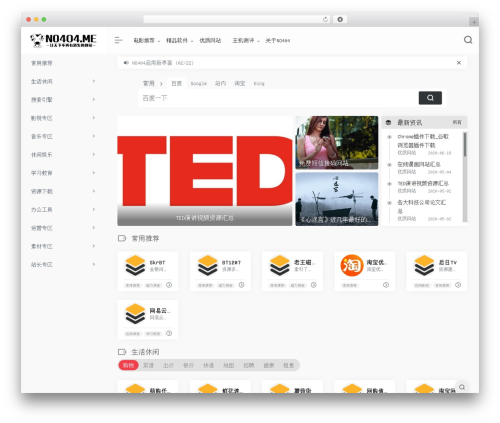Select the 地图 category pill
500x423 pixels.
(x=228, y=365)
